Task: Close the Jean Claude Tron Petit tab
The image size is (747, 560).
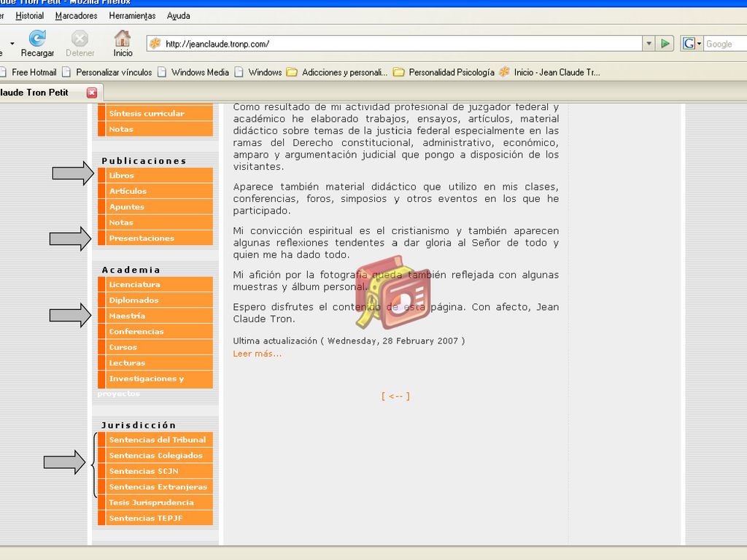Action: point(92,93)
